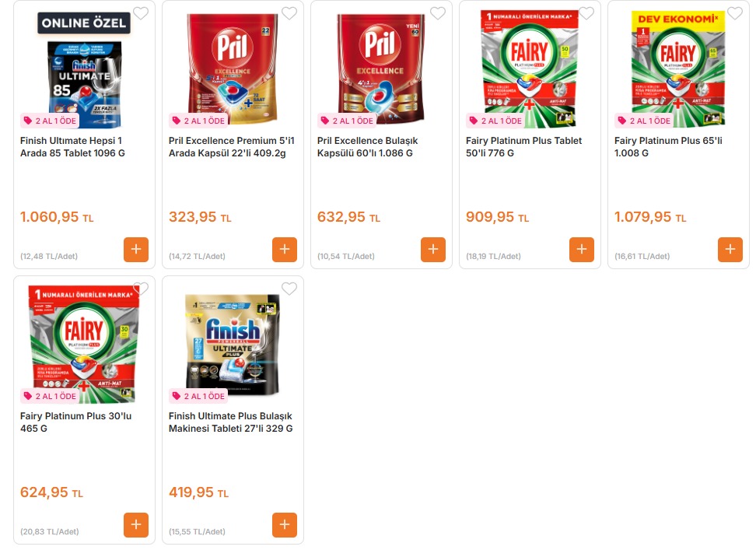This screenshot has height=557, width=756.
Task: Add Fairy Platinum Plus 30'lu to cart
Action: tap(136, 525)
